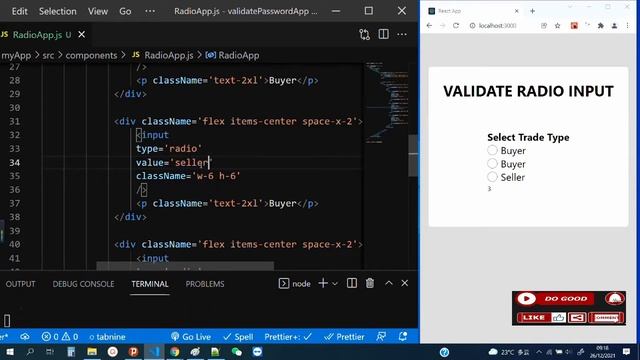
Task: Switch to the PROBLEMS tab
Action: click(x=205, y=284)
